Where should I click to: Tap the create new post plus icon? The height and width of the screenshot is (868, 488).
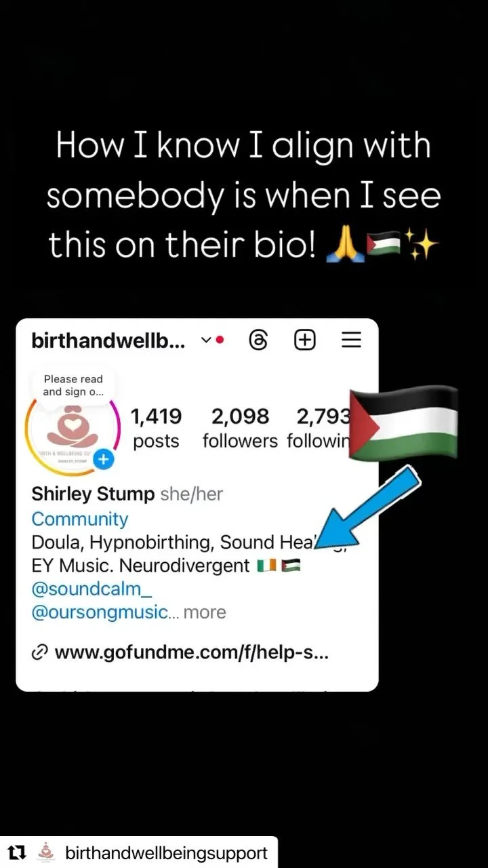point(305,340)
